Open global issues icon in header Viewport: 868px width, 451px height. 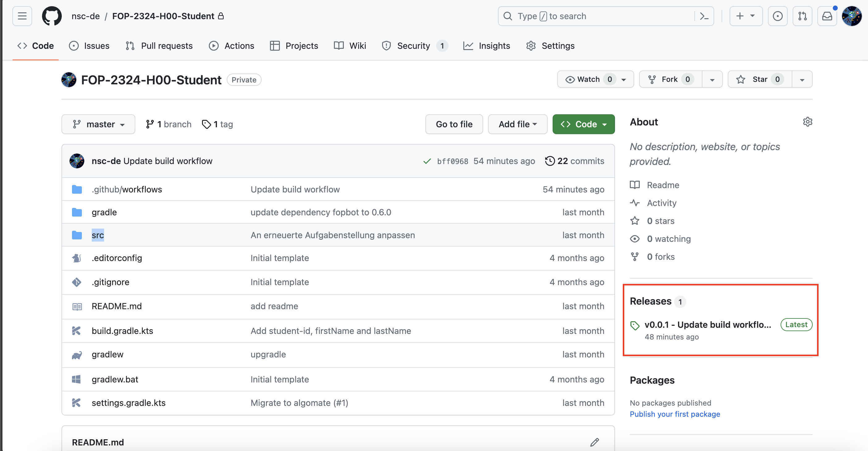(x=777, y=16)
